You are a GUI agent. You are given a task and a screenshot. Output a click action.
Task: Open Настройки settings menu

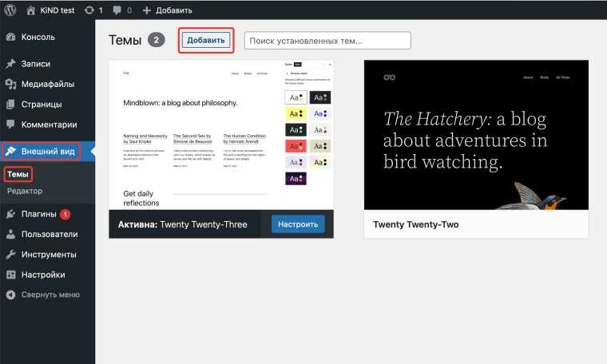[43, 275]
